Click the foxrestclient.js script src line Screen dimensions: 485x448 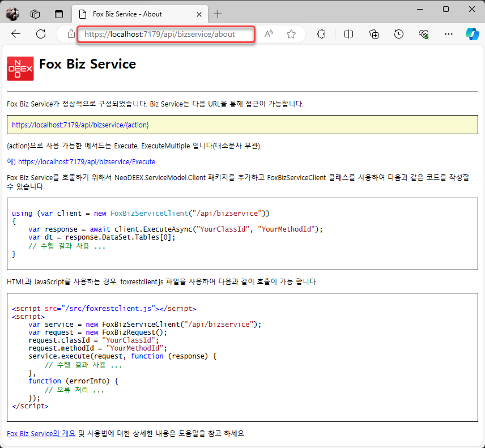click(x=104, y=309)
